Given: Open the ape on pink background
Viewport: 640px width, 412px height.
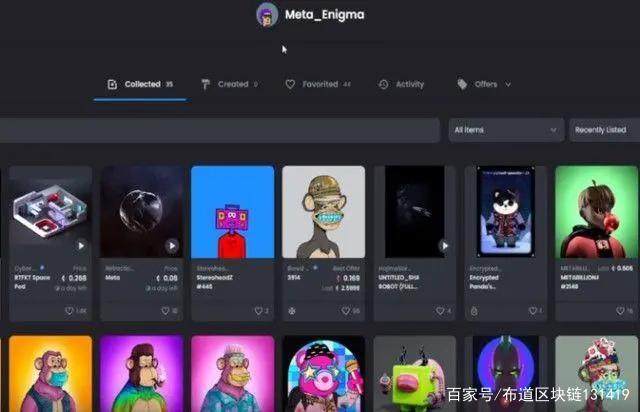Looking at the screenshot, I should tap(233, 374).
